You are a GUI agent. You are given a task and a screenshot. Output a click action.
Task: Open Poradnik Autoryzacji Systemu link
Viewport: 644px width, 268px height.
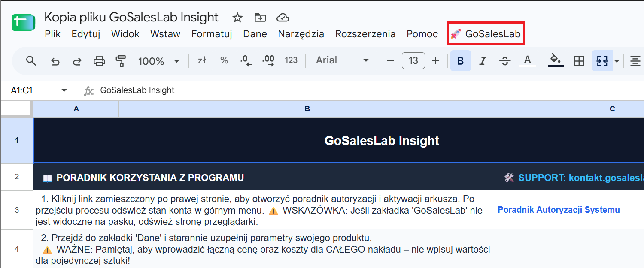559,210
